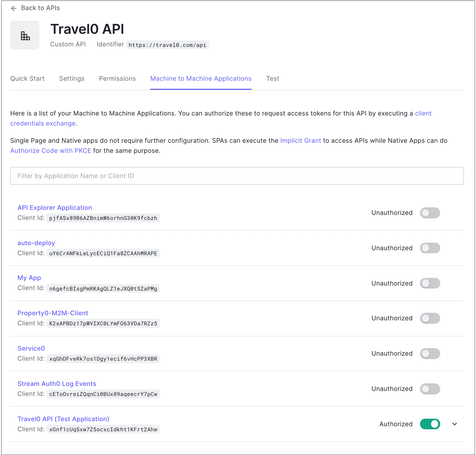Open the Test tab
The height and width of the screenshot is (455, 476).
point(273,78)
